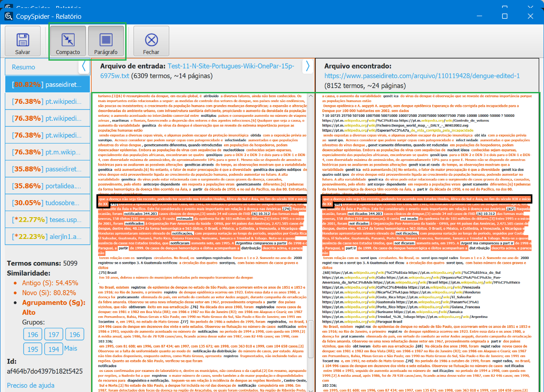Click the Fechar circle-X icon
The image size is (544, 392).
(x=151, y=40)
